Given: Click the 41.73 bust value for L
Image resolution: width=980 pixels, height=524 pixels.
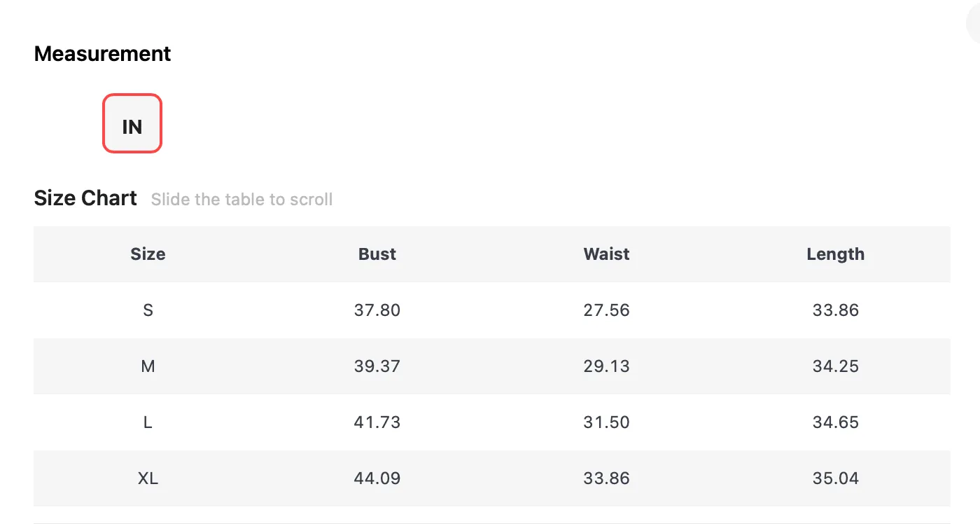Looking at the screenshot, I should tap(377, 422).
